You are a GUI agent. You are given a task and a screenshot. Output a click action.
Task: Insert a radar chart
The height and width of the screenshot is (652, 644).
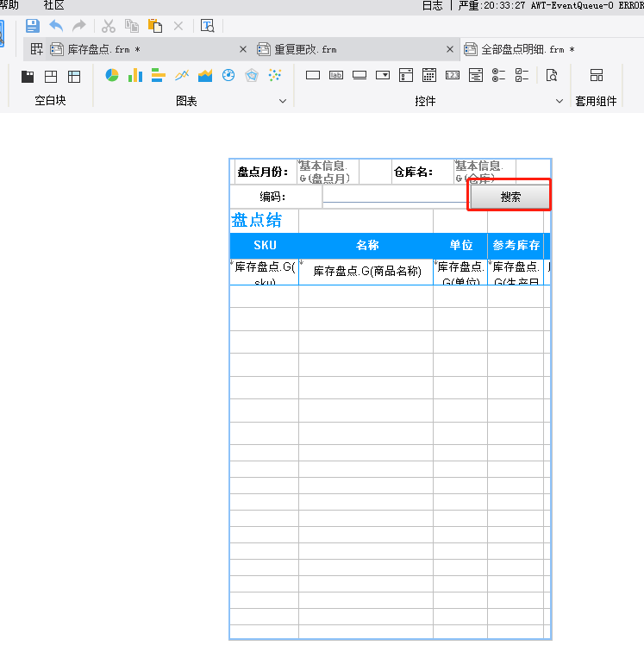click(x=252, y=76)
